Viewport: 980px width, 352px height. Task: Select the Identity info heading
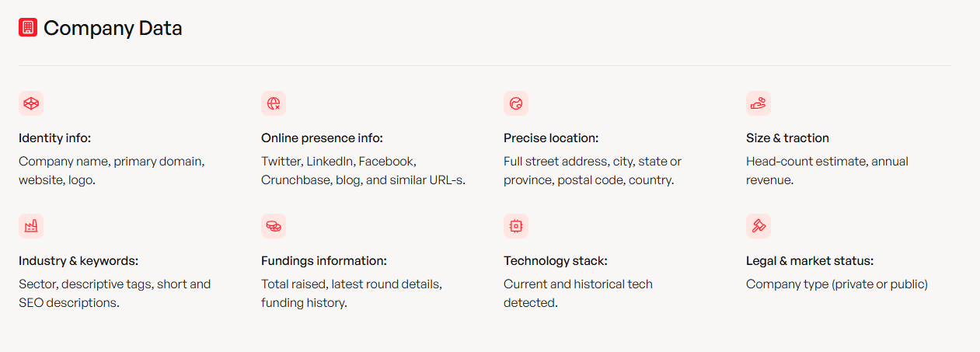click(55, 138)
